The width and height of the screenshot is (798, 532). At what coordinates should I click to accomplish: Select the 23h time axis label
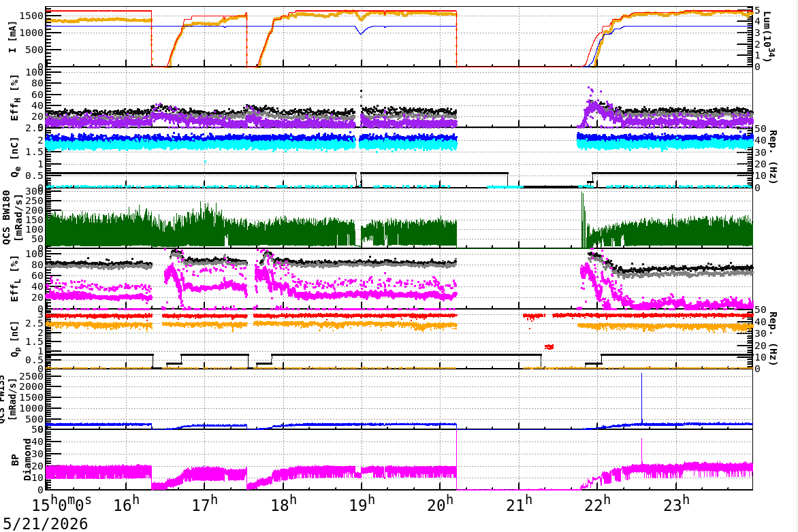[676, 503]
